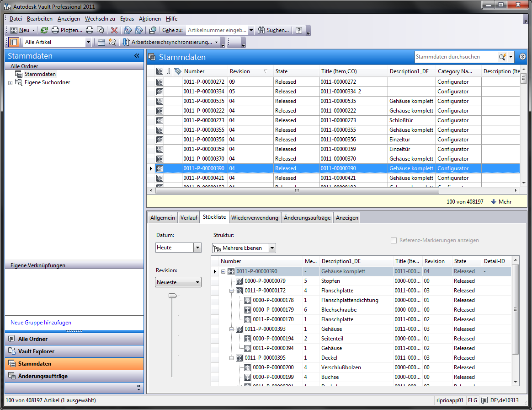Open Plotten from the toolbar
Viewport: 532px width, 410px height.
67,30
